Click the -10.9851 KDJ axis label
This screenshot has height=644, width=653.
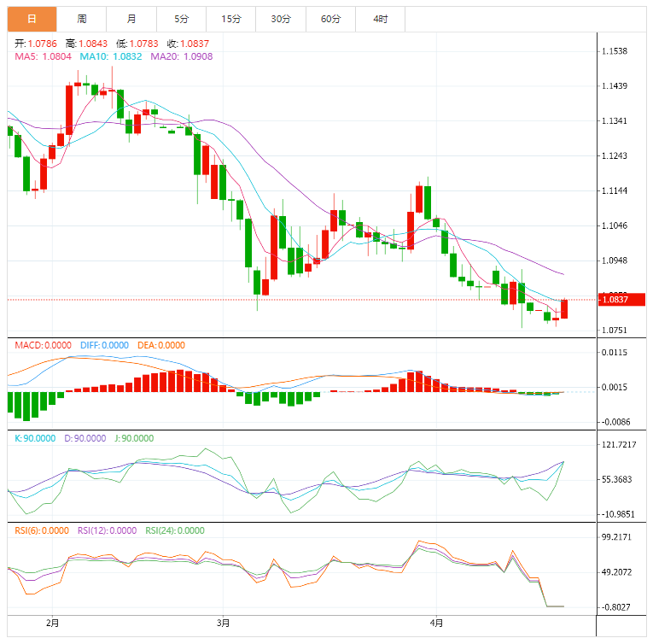618,514
